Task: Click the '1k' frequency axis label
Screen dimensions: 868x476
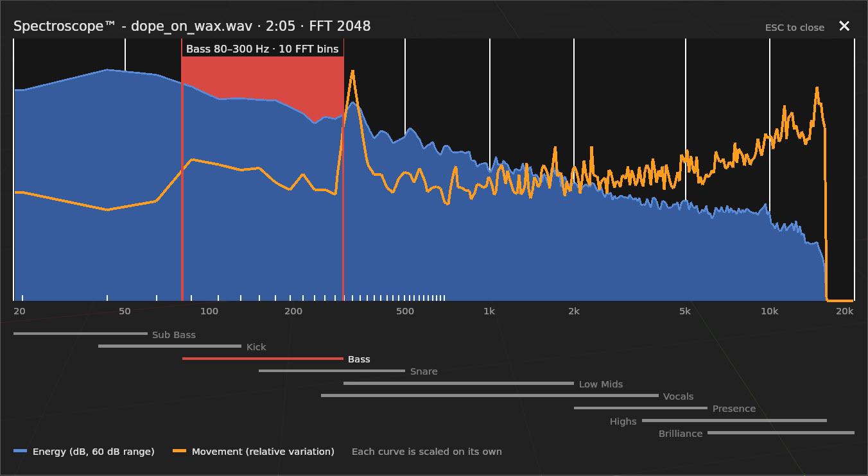Action: pos(489,312)
